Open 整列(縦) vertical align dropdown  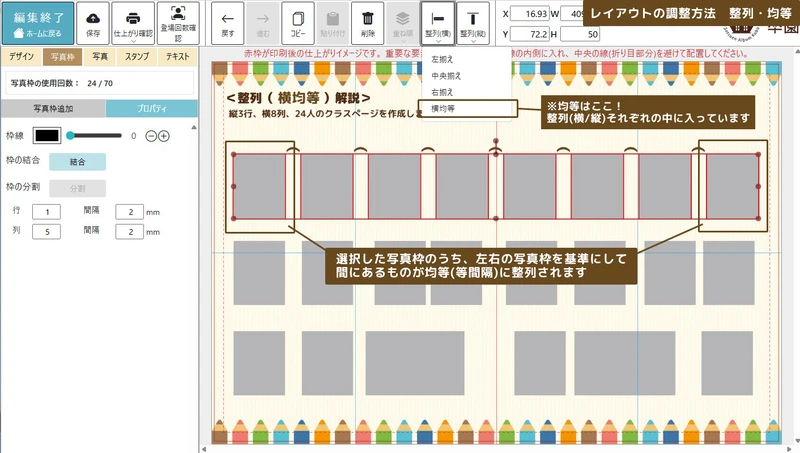point(472,23)
